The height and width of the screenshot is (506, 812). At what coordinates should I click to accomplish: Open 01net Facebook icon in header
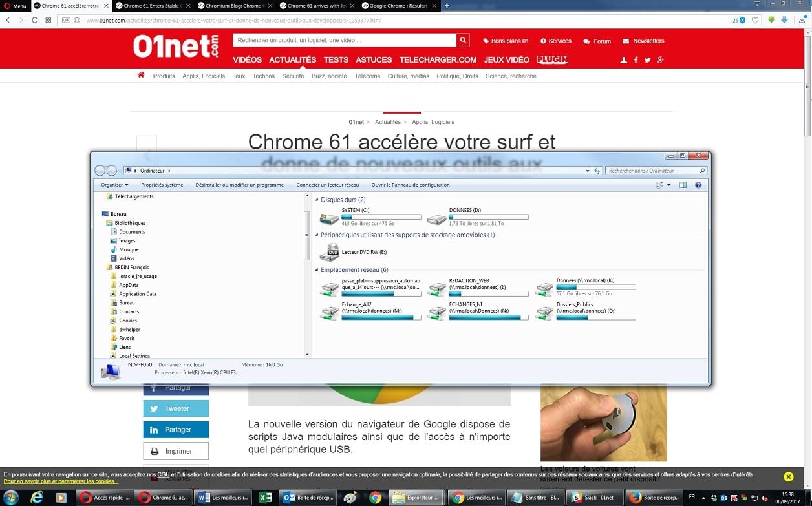(636, 60)
